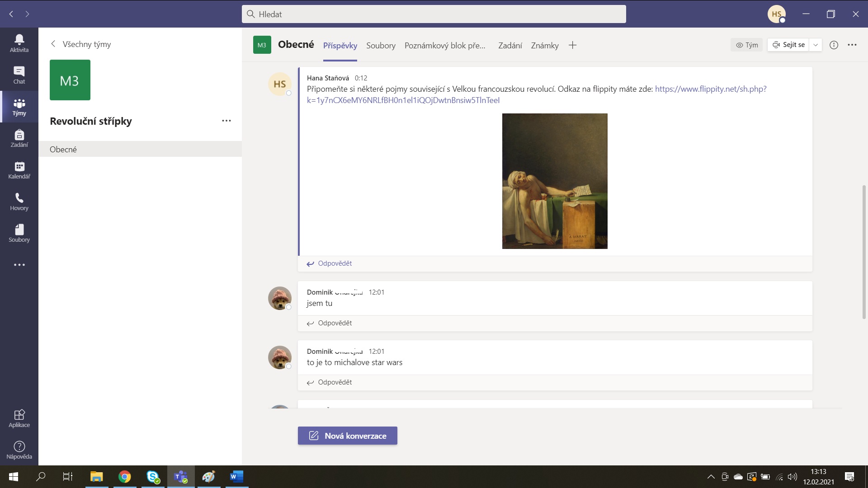This screenshot has width=868, height=488.
Task: Click the HS avatar beside Hana Staňová's post
Action: 280,84
